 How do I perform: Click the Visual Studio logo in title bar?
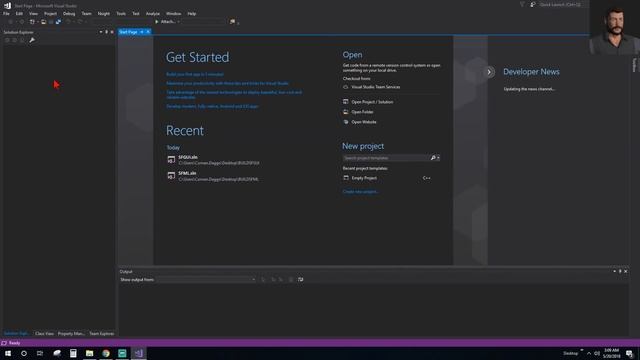(7, 5)
